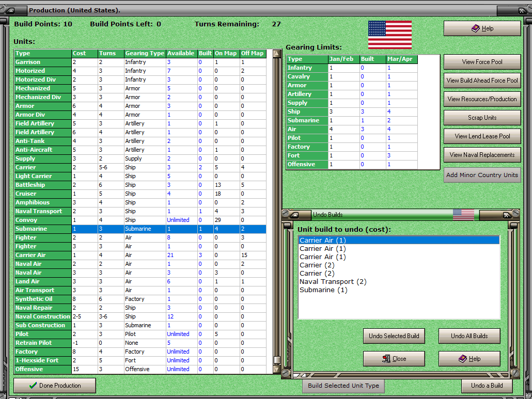Viewport: 532px width, 399px height.
Task: Select the Anti-Tank unit row
Action: coord(140,141)
